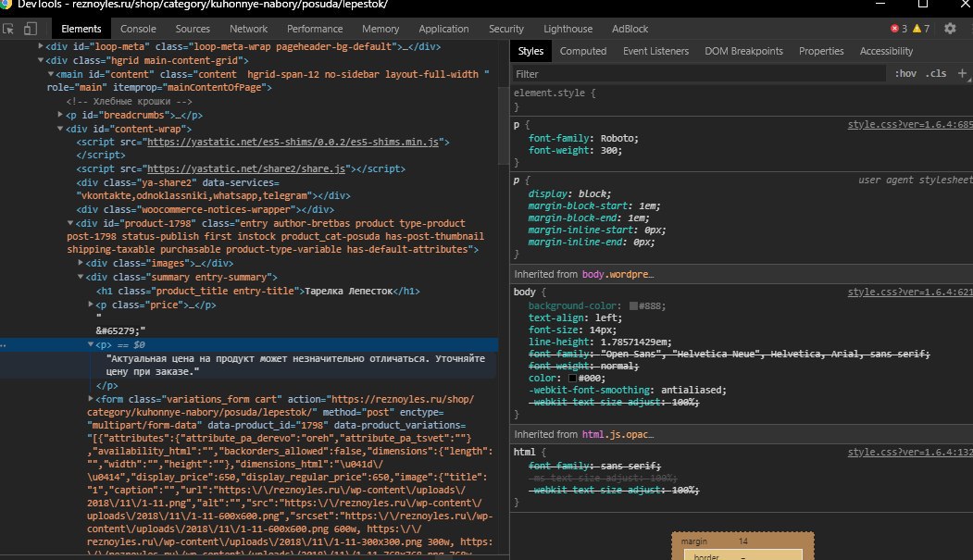Click the #888 background-color swatch

coord(634,305)
